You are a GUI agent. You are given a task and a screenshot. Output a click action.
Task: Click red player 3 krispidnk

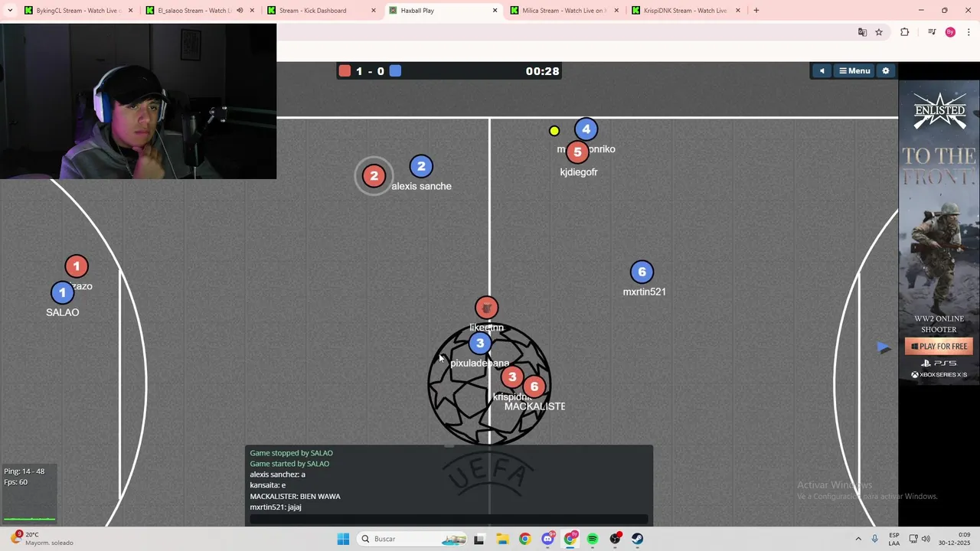coord(512,377)
